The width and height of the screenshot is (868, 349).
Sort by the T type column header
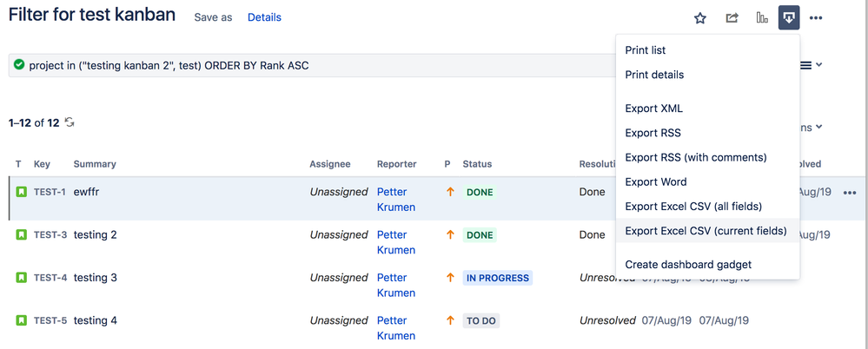click(x=19, y=164)
